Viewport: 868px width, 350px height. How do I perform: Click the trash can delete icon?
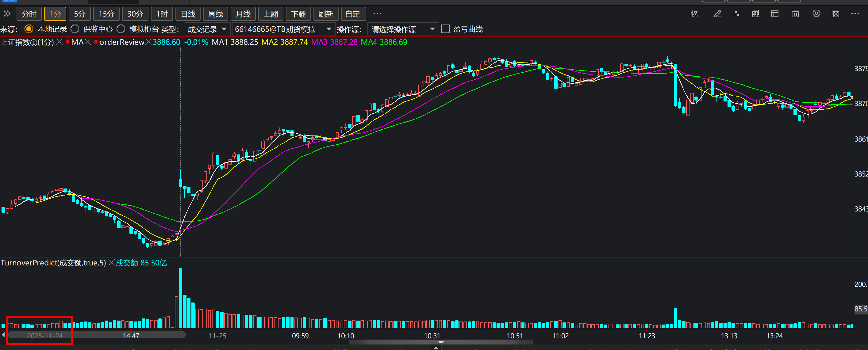pos(796,14)
